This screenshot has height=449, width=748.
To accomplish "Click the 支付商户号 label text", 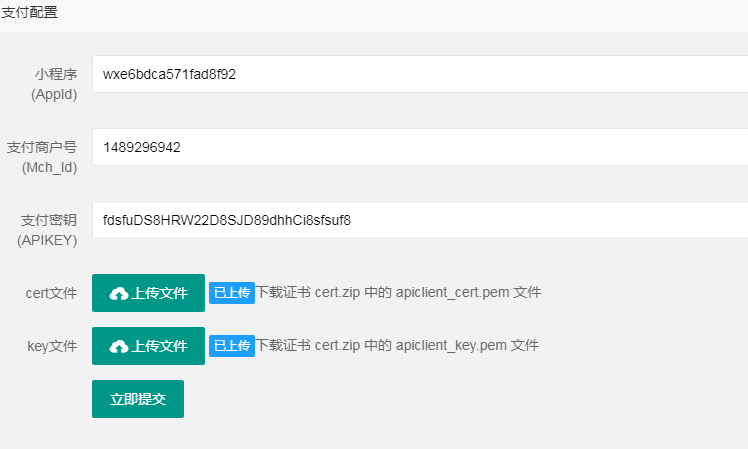I will point(42,147).
